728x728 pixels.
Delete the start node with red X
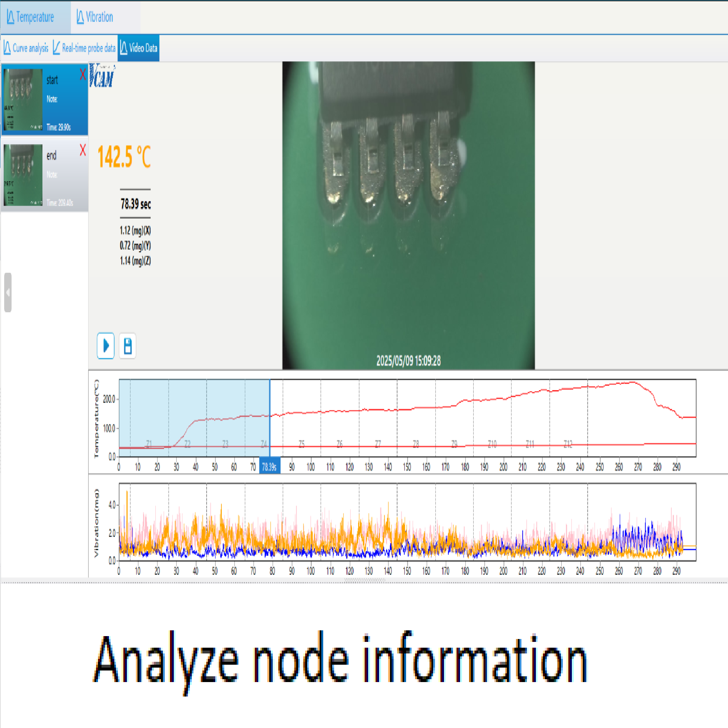tap(83, 74)
